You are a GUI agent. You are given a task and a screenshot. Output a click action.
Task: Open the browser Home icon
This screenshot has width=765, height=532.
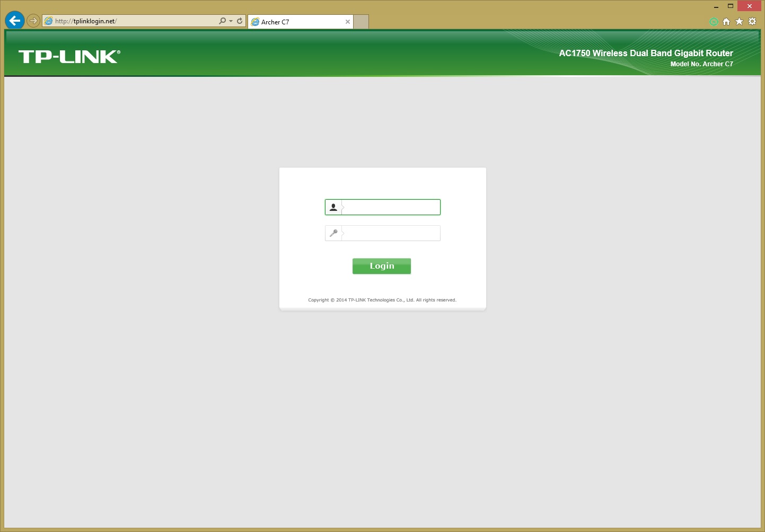coord(726,22)
